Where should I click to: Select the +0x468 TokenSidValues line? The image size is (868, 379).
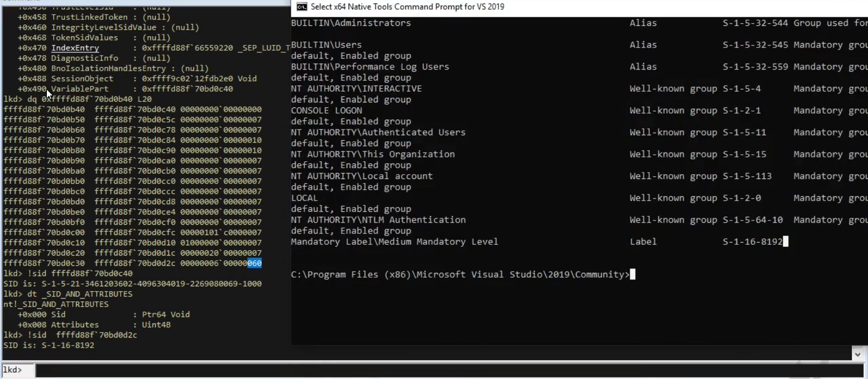pos(94,38)
